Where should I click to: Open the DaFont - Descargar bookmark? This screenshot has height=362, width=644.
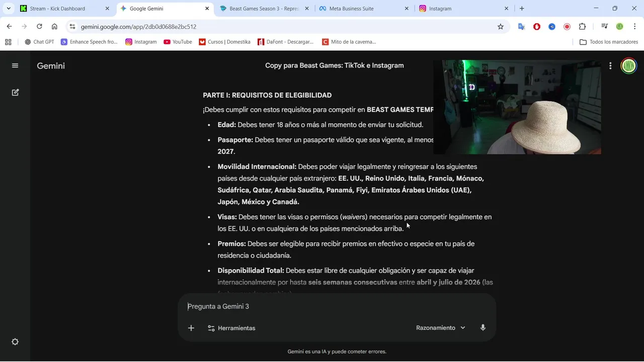pyautogui.click(x=286, y=42)
